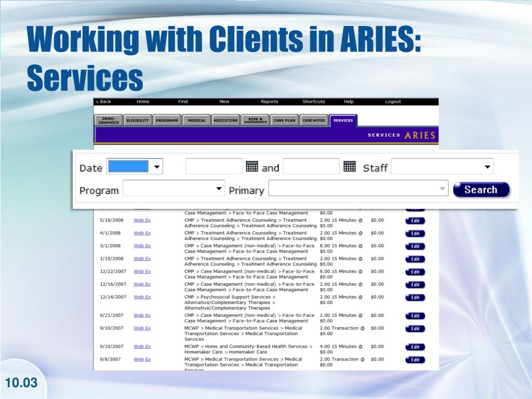The height and width of the screenshot is (399, 532).
Task: Open Web Ex link for 1/19/2008
Action: coord(142,259)
